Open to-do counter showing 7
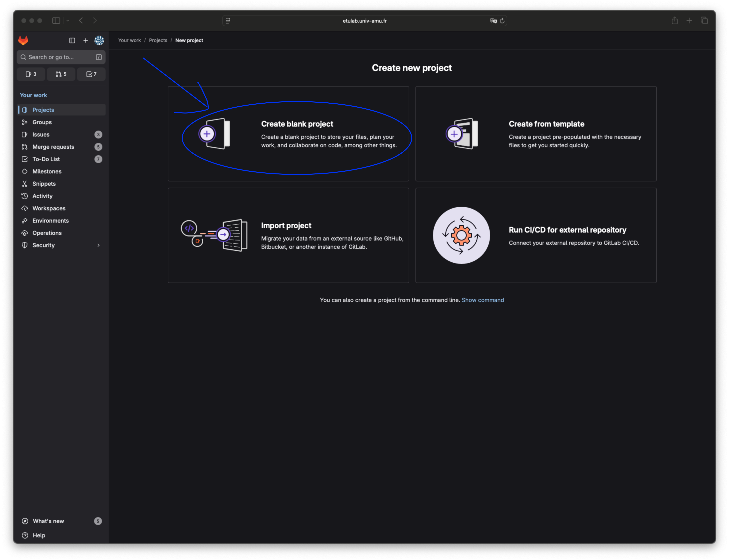 point(91,74)
